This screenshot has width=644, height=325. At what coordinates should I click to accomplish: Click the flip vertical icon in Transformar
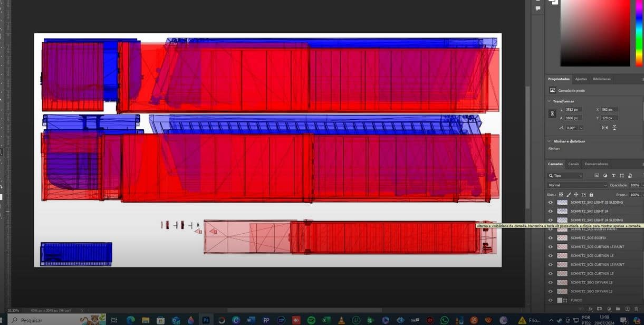coord(614,128)
